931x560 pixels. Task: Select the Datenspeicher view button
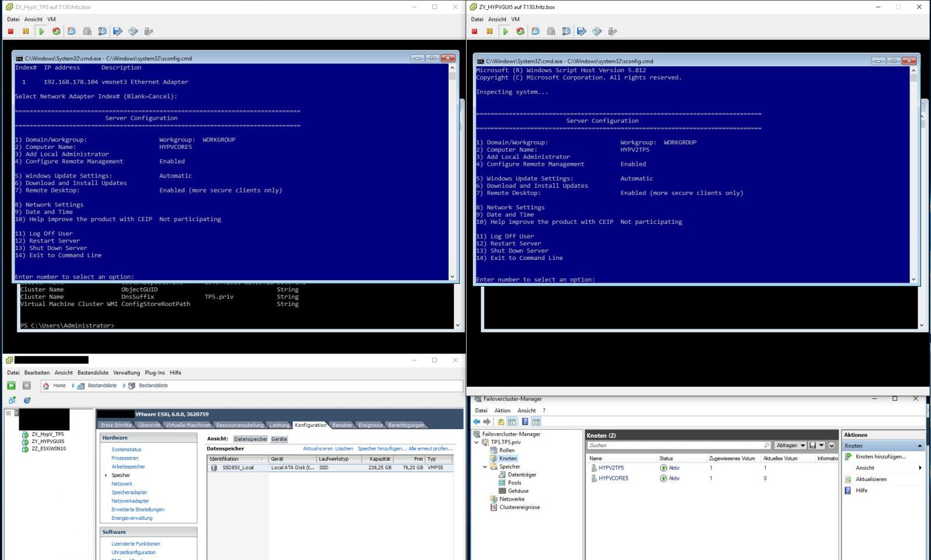(251, 439)
